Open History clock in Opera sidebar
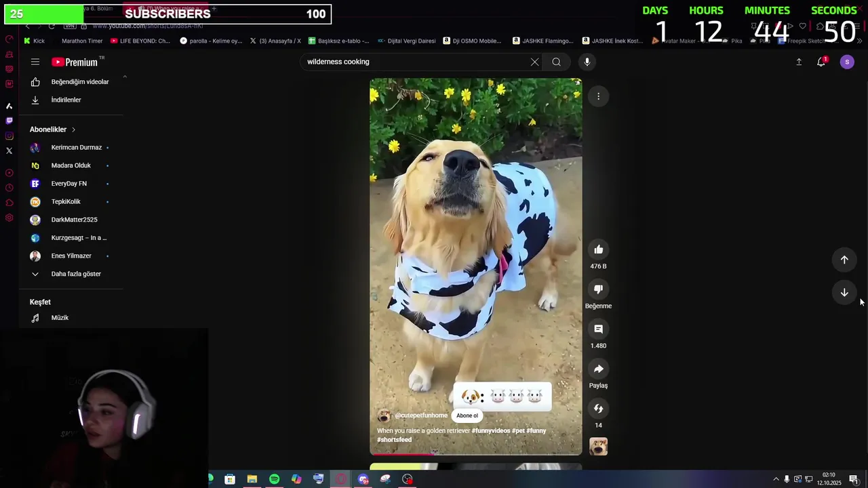This screenshot has height=488, width=868. tap(9, 188)
